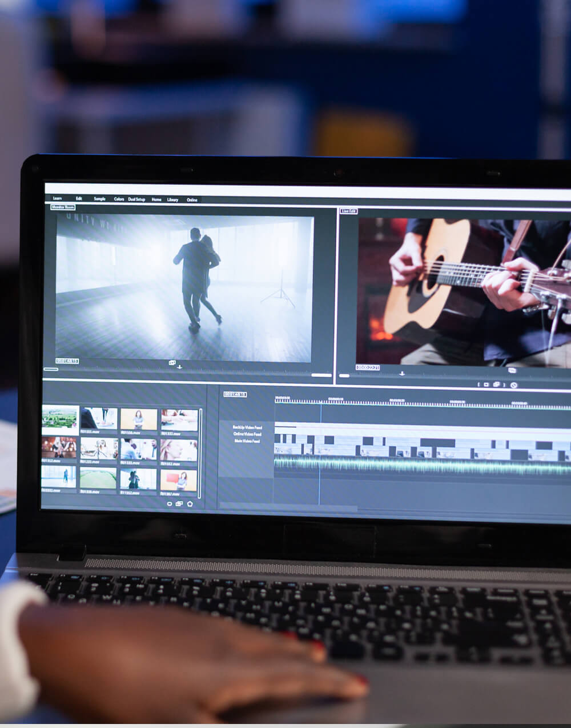Click the Monitor Room scrubber handle
571x728 pixels.
tap(51, 369)
